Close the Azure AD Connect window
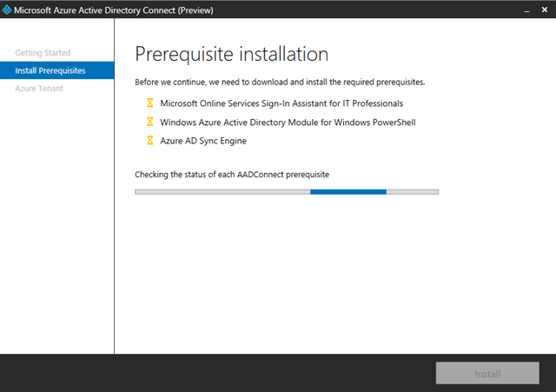The height and width of the screenshot is (392, 556). tap(545, 10)
